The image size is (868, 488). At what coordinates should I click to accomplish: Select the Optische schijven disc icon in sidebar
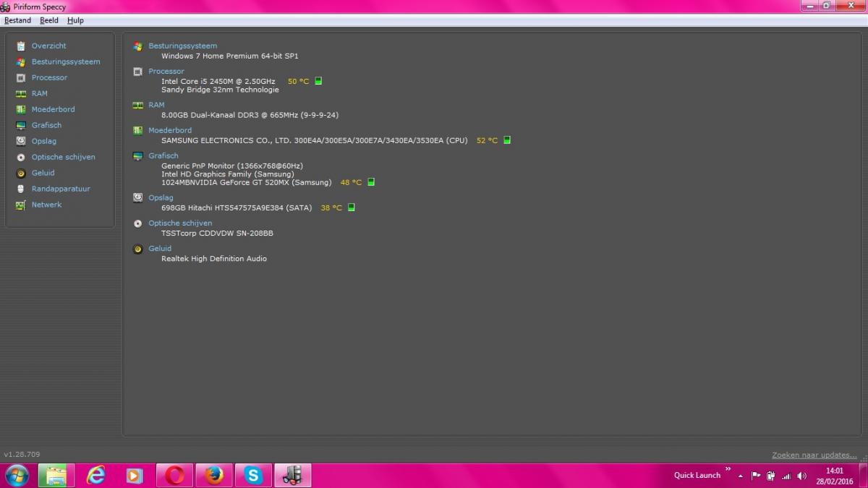pyautogui.click(x=21, y=157)
